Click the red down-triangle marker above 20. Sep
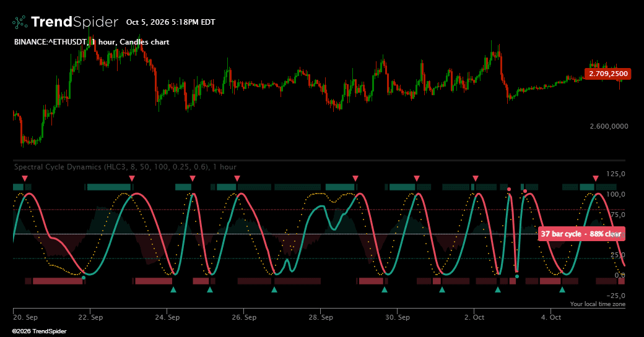 tap(25, 178)
